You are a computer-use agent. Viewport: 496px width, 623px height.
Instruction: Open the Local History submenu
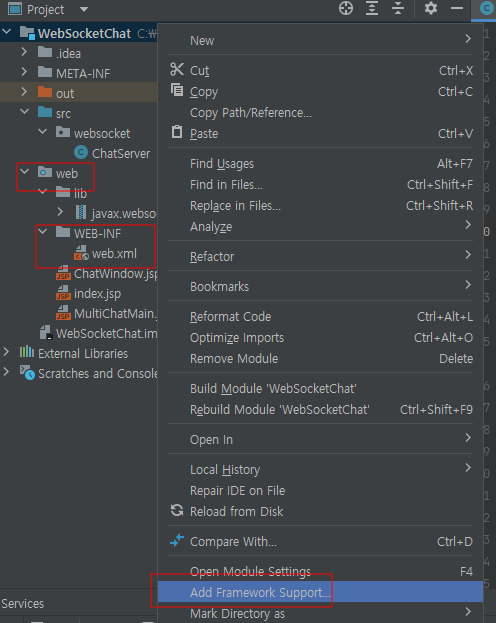(320, 470)
